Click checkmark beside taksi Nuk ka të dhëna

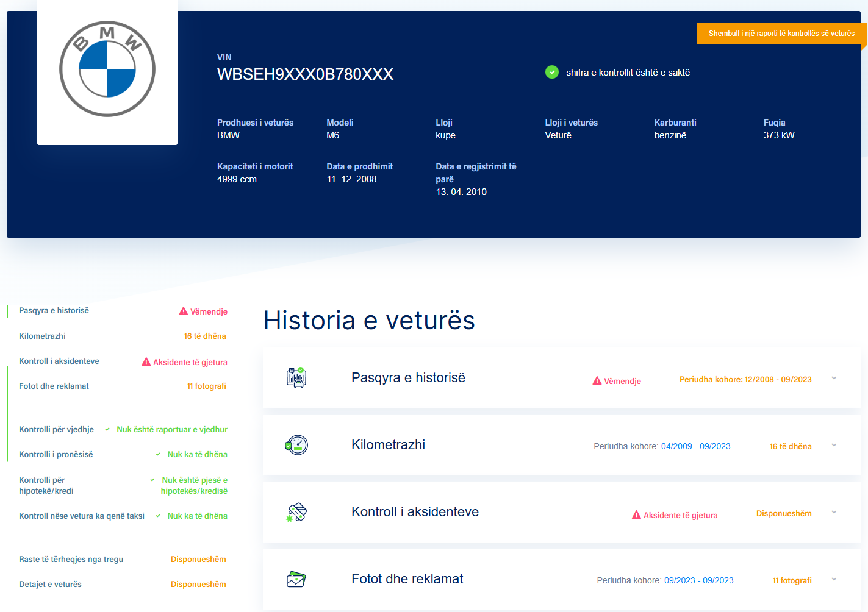pyautogui.click(x=158, y=516)
